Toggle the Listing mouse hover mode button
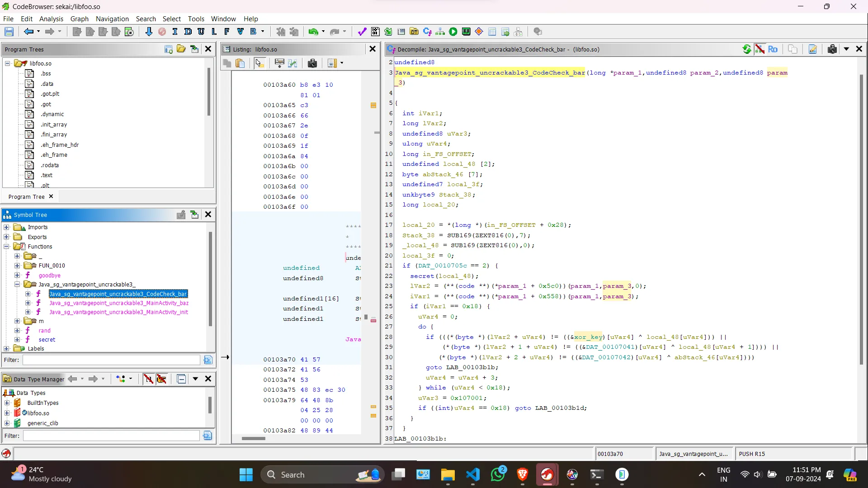 click(x=259, y=63)
